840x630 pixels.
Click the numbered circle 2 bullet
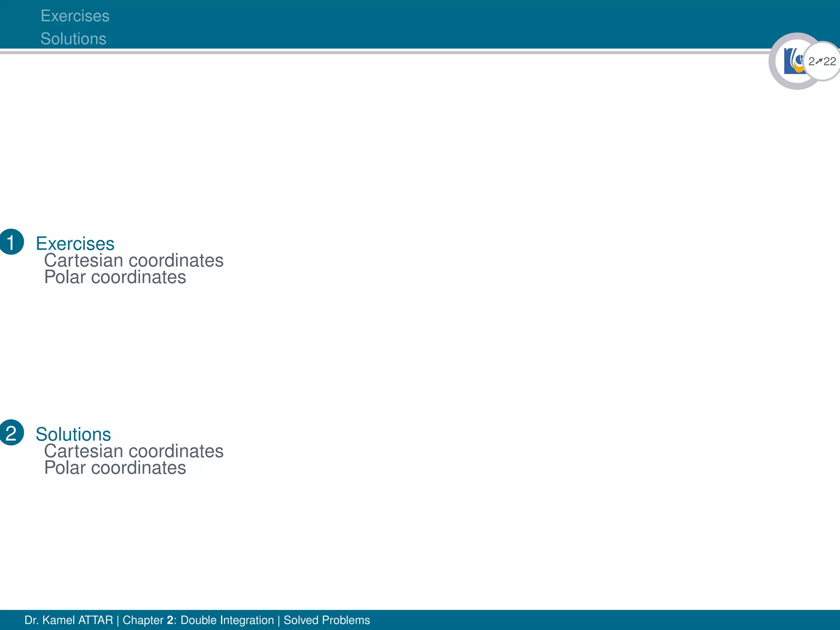click(11, 433)
